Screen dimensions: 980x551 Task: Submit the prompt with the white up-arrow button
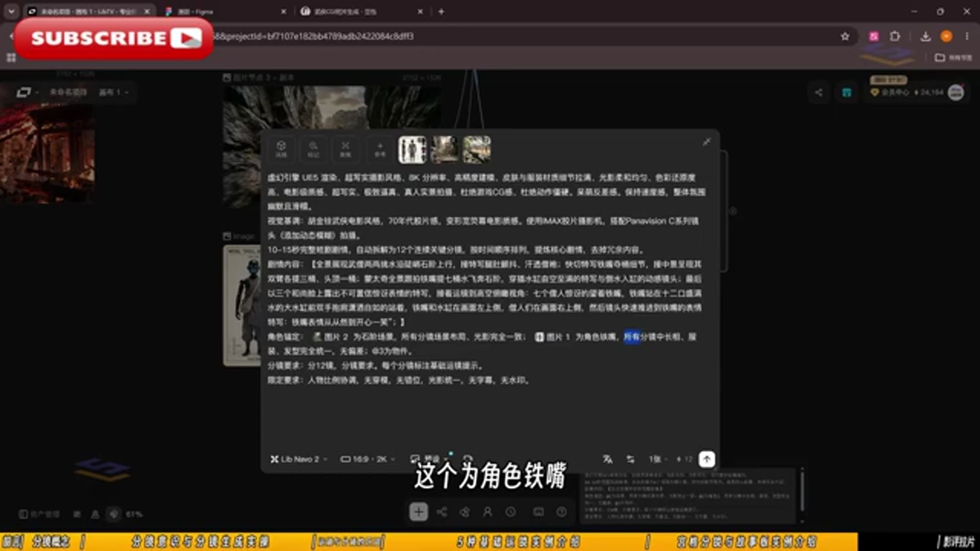707,459
